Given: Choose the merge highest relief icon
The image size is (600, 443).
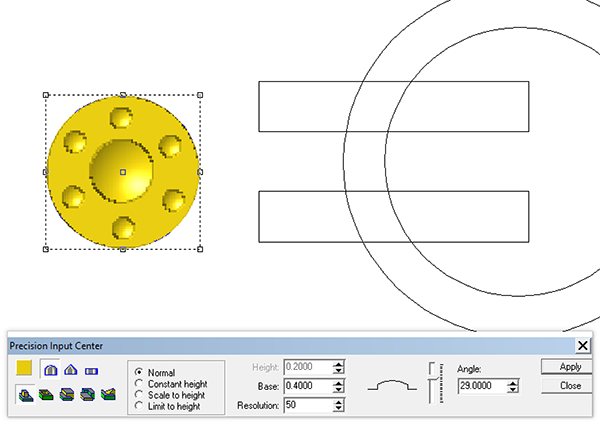Looking at the screenshot, I should point(67,394).
